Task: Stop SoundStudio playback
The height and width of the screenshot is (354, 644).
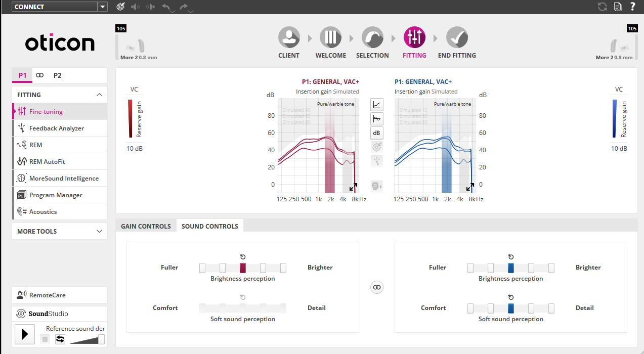Action: [45, 339]
